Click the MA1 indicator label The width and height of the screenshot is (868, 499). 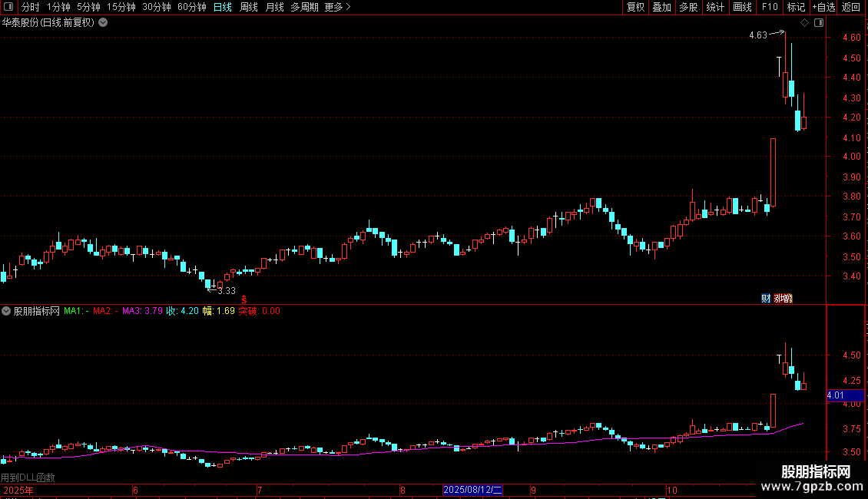click(76, 311)
